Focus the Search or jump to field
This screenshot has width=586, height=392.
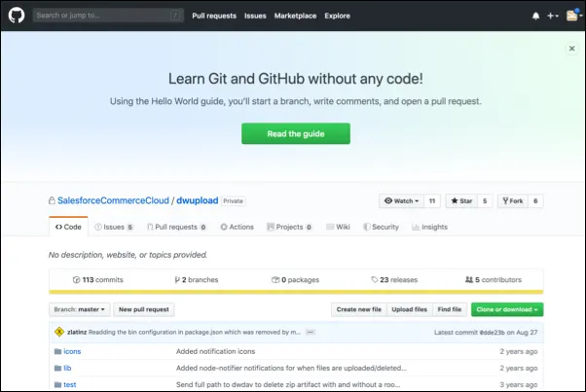108,16
